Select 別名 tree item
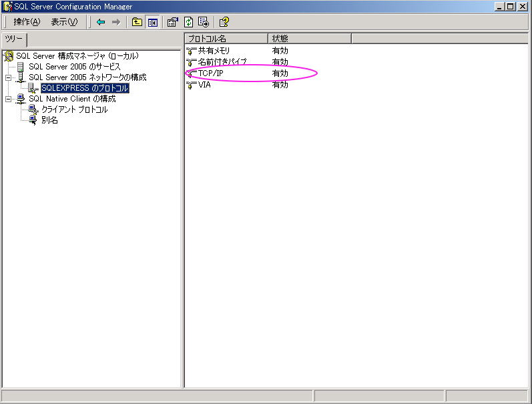This screenshot has width=532, height=404. click(x=49, y=120)
